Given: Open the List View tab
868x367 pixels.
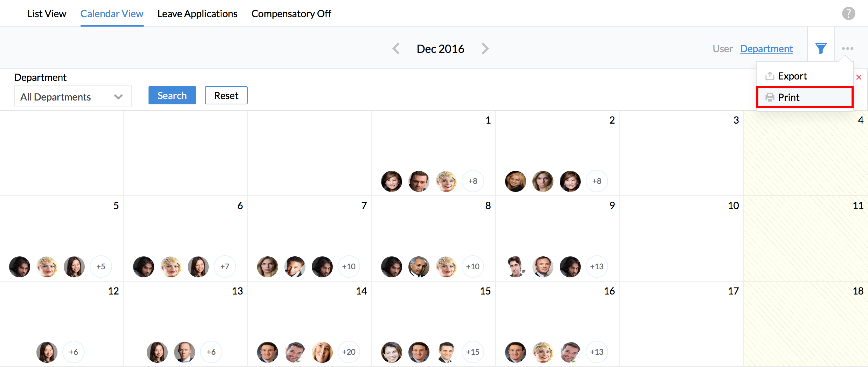Looking at the screenshot, I should (47, 14).
